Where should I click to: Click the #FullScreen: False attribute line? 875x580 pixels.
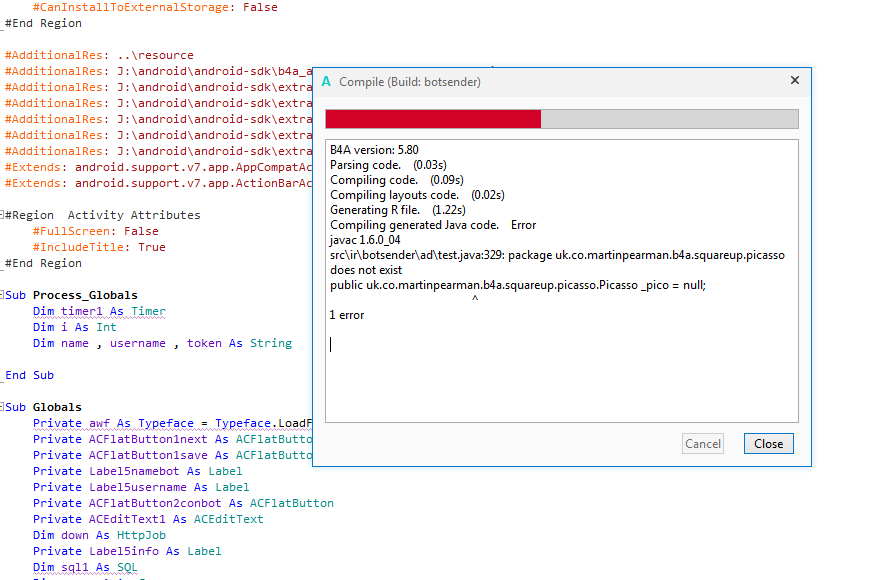point(95,231)
